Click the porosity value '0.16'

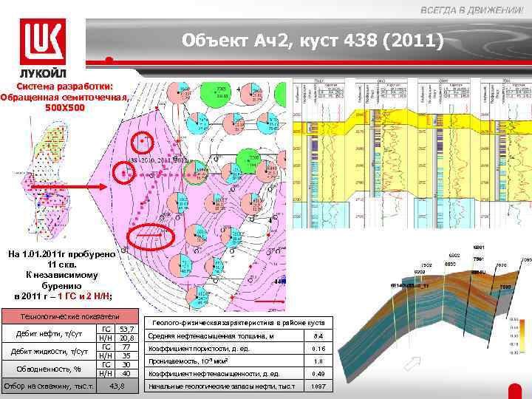[x=318, y=349]
